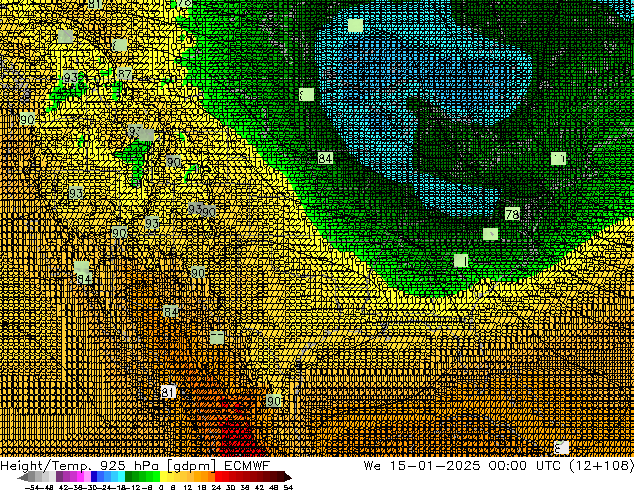Click the '12' value under the color scale
The height and width of the screenshot is (490, 634).
(x=188, y=487)
